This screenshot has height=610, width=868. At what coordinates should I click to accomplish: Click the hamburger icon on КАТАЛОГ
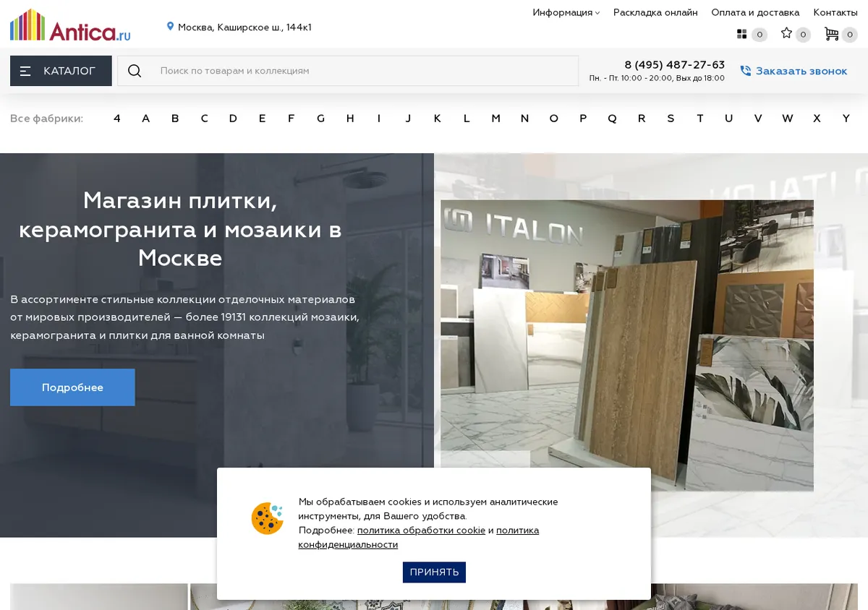(25, 71)
